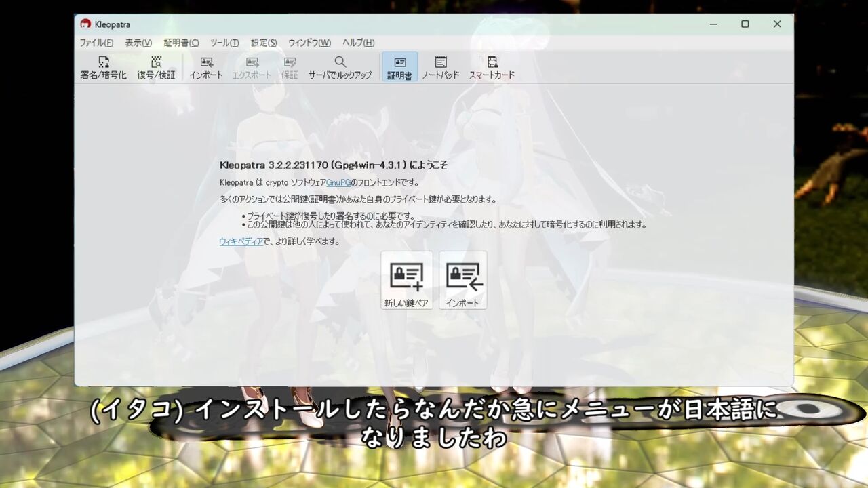The width and height of the screenshot is (868, 488).
Task: Open サーバでルックアップ with the magnifier icon
Action: [x=340, y=66]
